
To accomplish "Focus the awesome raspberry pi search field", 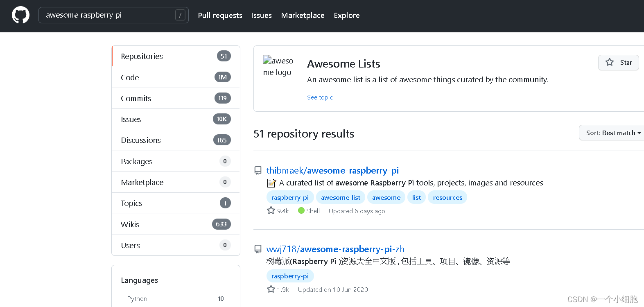I will pos(113,15).
